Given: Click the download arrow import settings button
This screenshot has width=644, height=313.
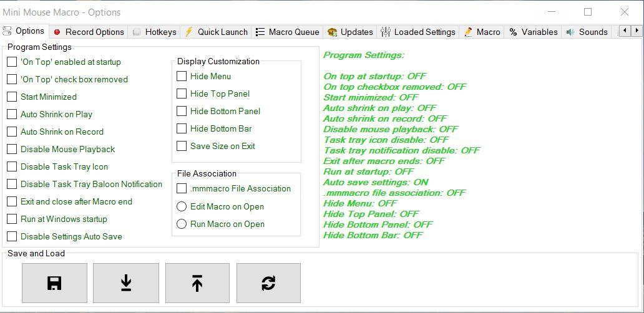Looking at the screenshot, I should pyautogui.click(x=126, y=283).
